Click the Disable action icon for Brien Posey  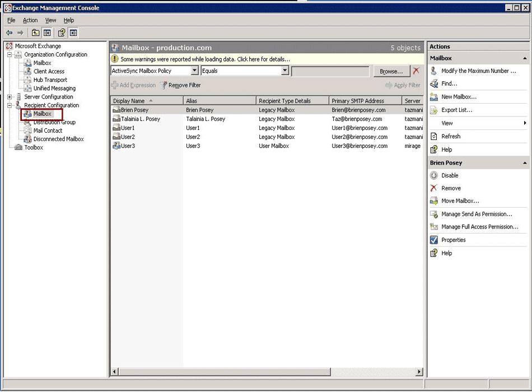click(433, 175)
